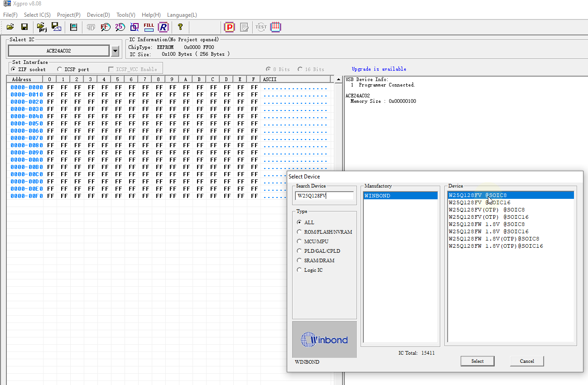Click address row 0000-0080

[x=27, y=145]
